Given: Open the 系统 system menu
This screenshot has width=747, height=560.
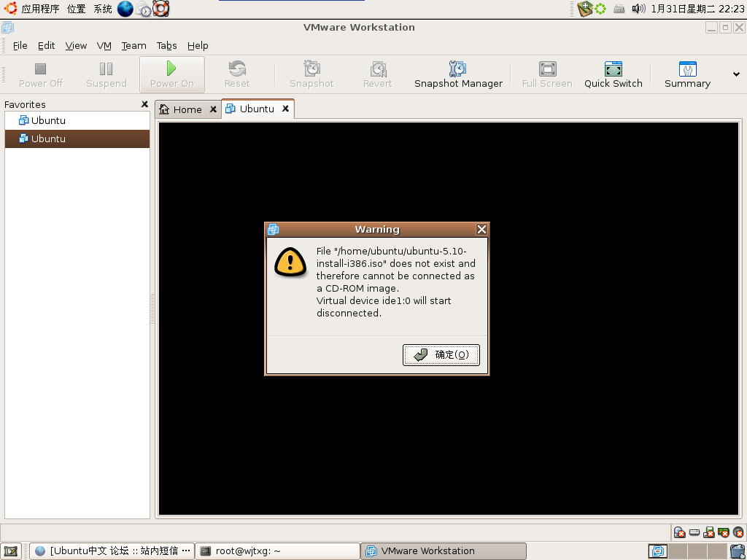Looking at the screenshot, I should point(102,9).
